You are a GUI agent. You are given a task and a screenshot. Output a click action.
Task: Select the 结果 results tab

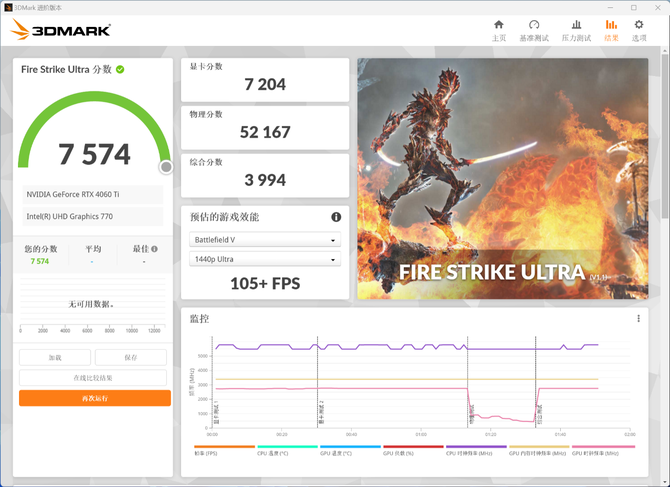click(611, 30)
